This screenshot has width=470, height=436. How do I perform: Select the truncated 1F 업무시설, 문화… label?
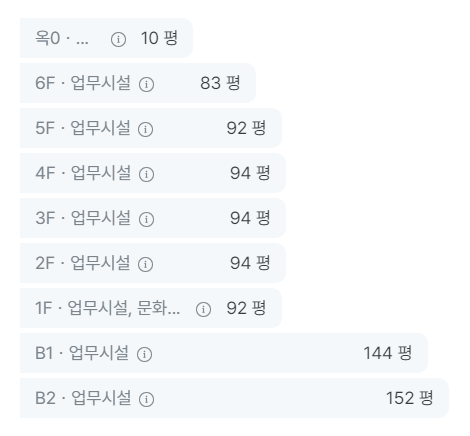click(107, 308)
